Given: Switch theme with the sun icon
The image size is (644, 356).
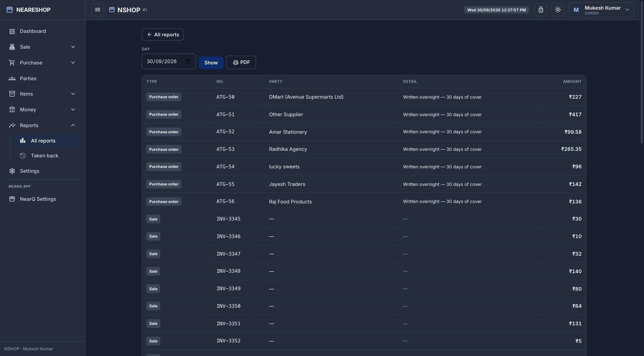Looking at the screenshot, I should coord(558,10).
